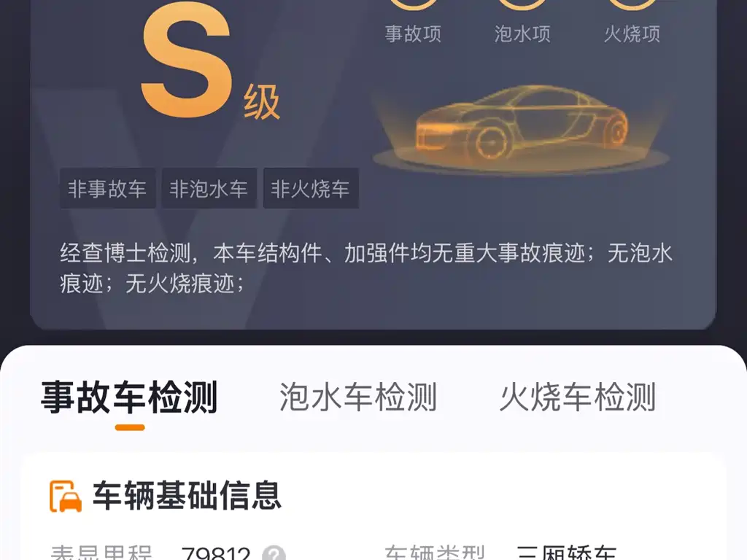This screenshot has width=747, height=560.
Task: Click the 表显里程 label
Action: (x=101, y=553)
